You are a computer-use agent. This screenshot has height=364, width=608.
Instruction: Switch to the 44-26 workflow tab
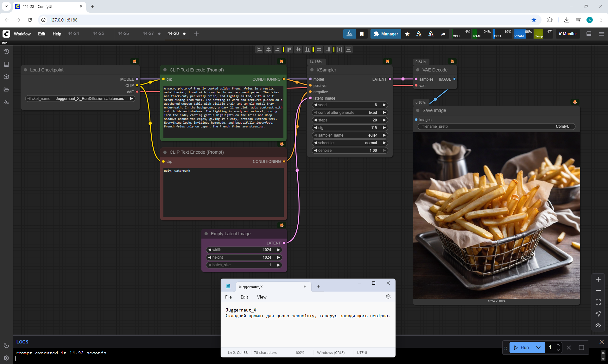click(x=123, y=34)
